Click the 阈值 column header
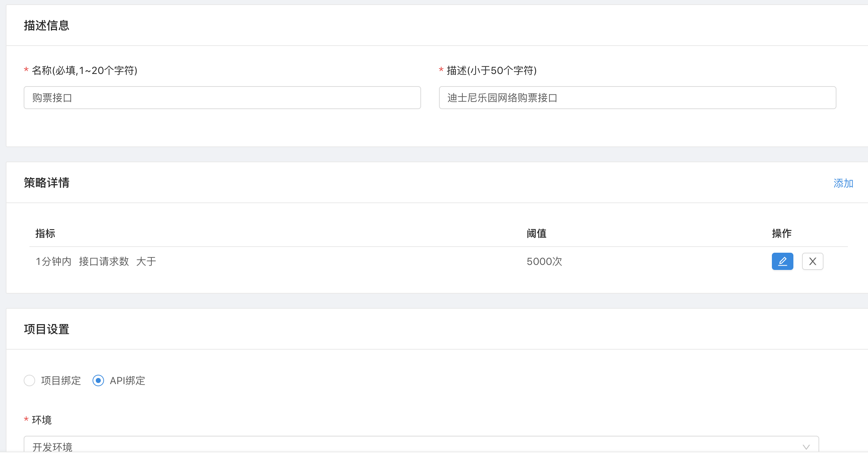868x453 pixels. (536, 233)
